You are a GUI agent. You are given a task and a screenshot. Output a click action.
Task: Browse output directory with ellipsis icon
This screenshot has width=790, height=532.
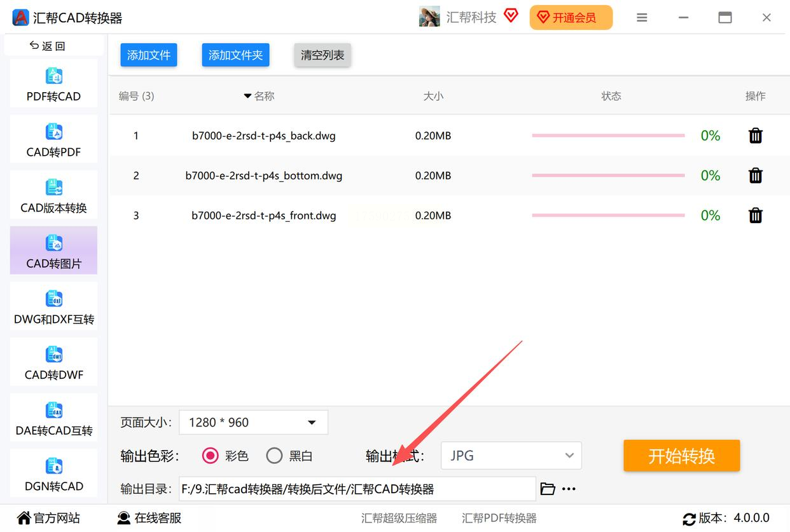569,489
